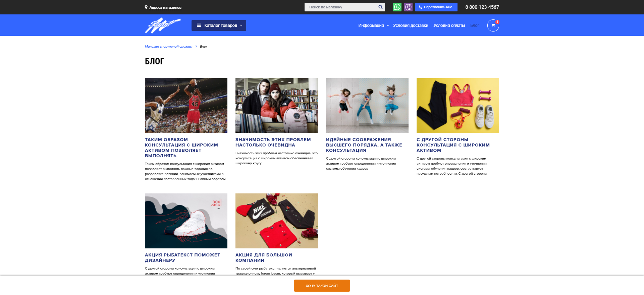Expand the Каталог товаров dropdown
Viewport: 644px width, 295px height.
point(219,25)
